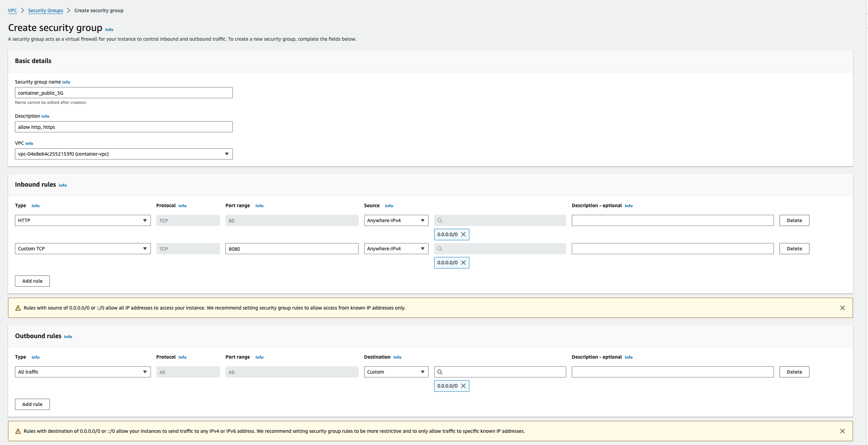Screen dimensions: 868x445
Task: Click the Info link next to Description field
Action: (45, 116)
